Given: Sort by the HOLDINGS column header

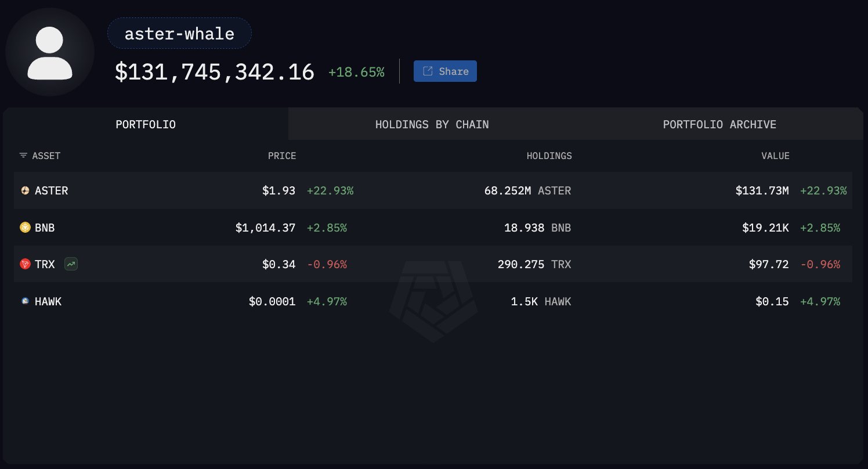Looking at the screenshot, I should [x=549, y=156].
